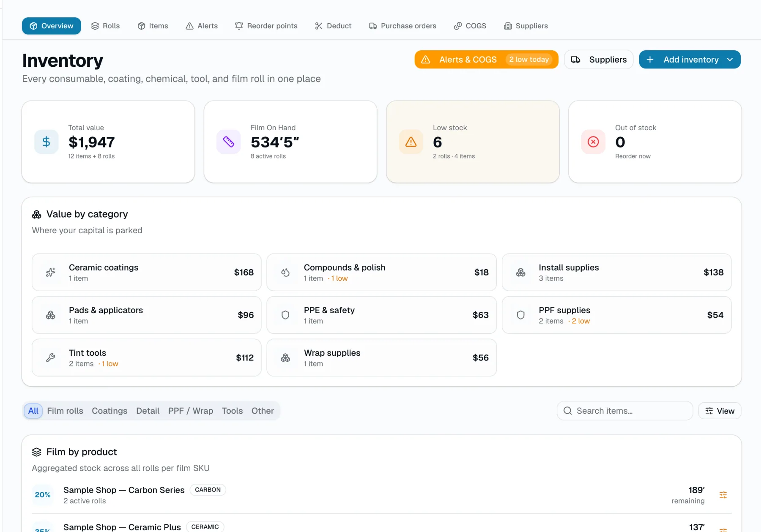Navigate to Purchase orders tab
Image resolution: width=761 pixels, height=532 pixels.
[402, 26]
